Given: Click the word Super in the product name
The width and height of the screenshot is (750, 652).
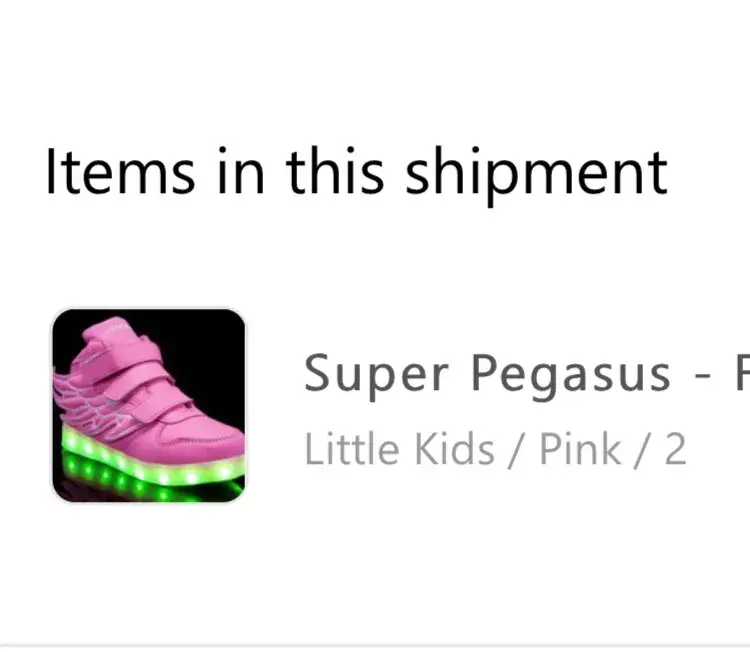Looking at the screenshot, I should [x=376, y=375].
